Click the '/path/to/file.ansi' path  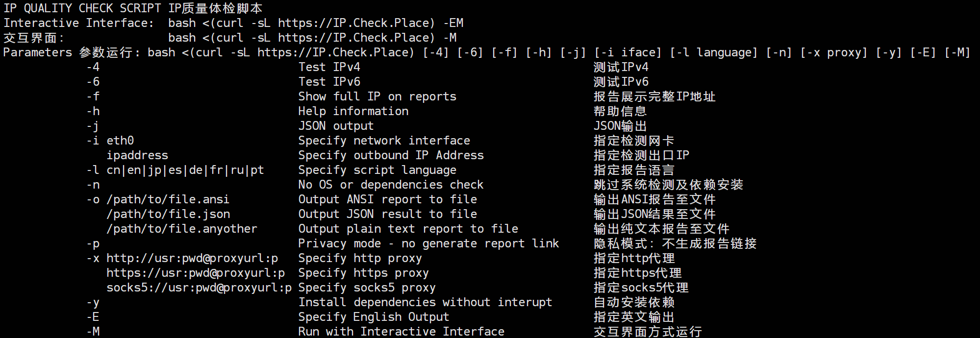tap(168, 199)
